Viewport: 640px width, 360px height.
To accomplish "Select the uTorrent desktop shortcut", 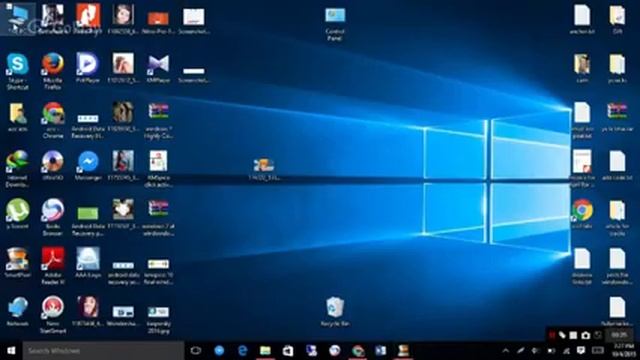I will click(18, 213).
